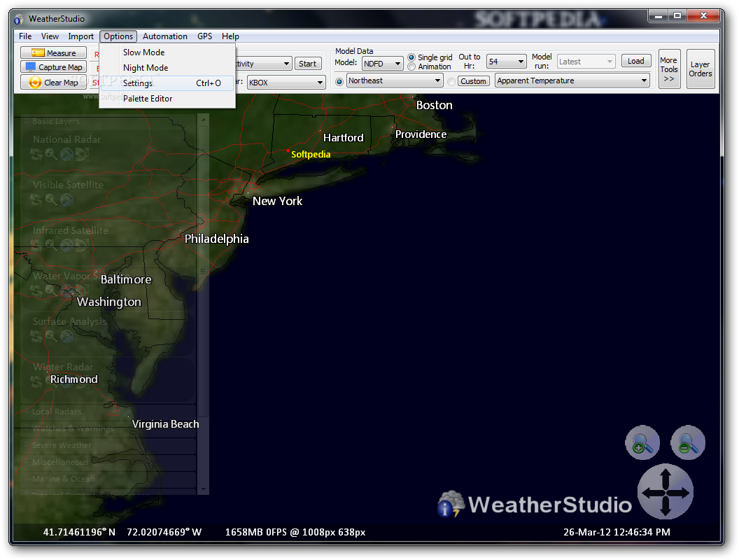Open Layer Orders
739x560 pixels.
701,69
